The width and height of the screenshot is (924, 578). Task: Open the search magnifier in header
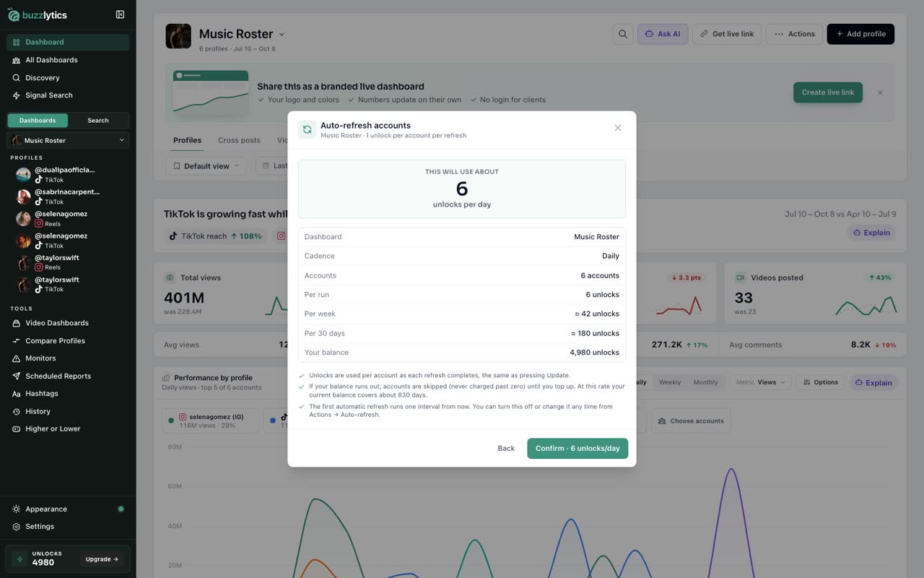[x=622, y=34]
